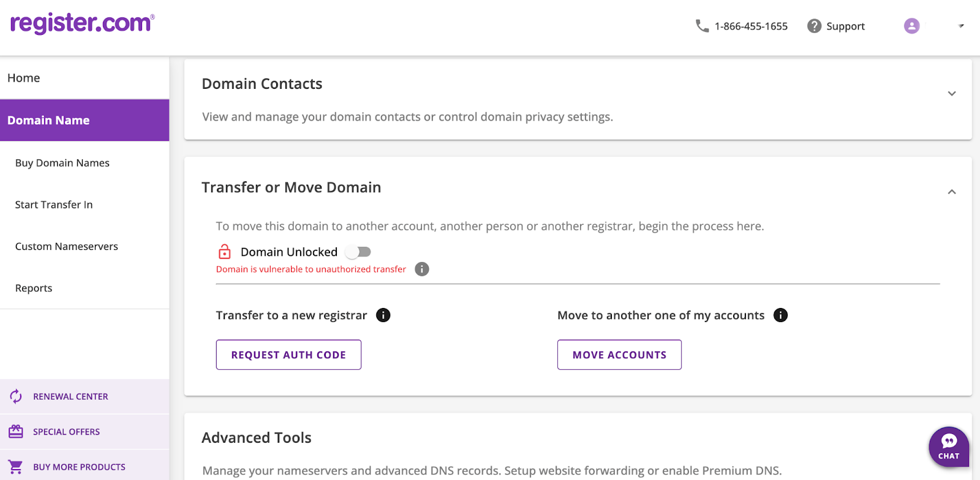Select Home in the sidebar
The width and height of the screenshot is (980, 480).
pyautogui.click(x=24, y=78)
